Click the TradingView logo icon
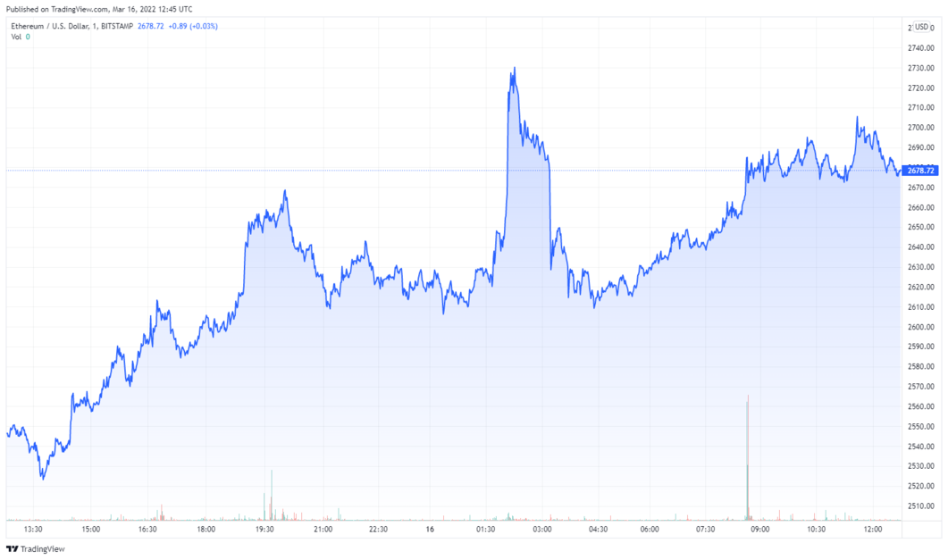 point(13,549)
